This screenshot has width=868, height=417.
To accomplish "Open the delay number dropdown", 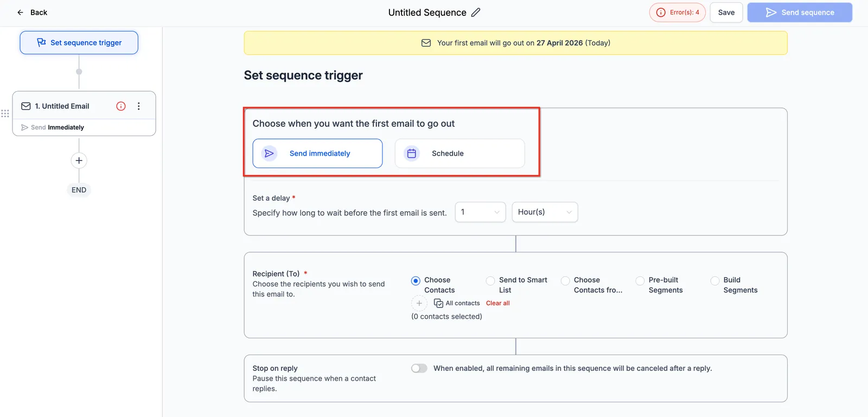I will [x=480, y=212].
